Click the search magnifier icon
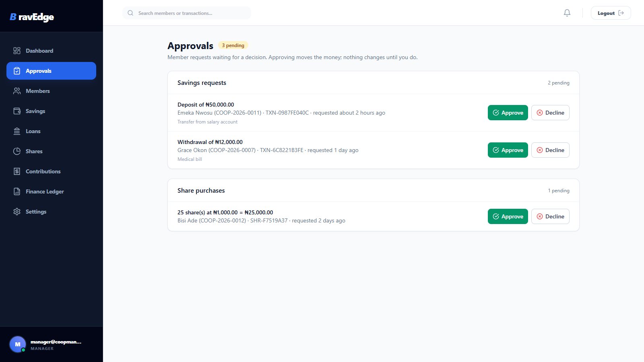 [130, 13]
